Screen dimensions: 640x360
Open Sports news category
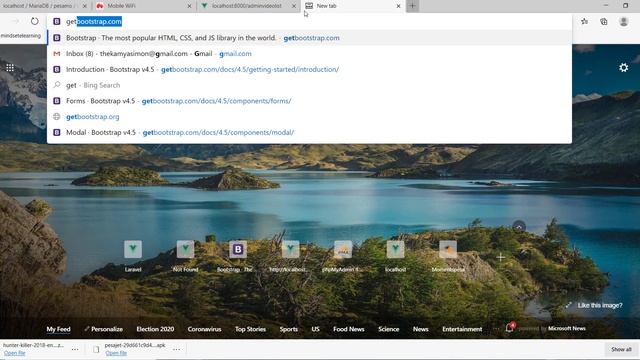[x=289, y=329]
